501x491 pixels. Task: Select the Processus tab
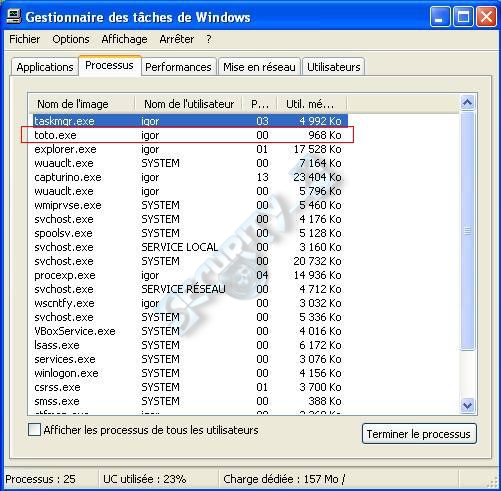click(x=109, y=65)
